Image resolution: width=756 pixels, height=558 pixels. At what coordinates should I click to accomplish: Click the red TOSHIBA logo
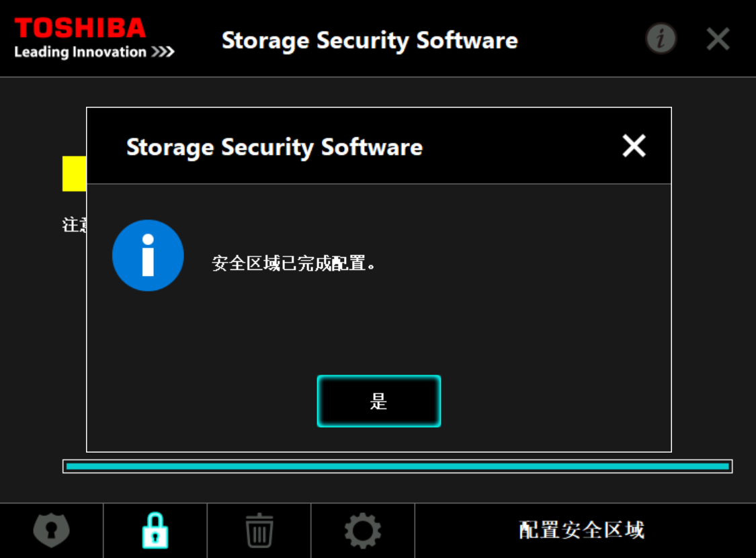click(x=80, y=28)
